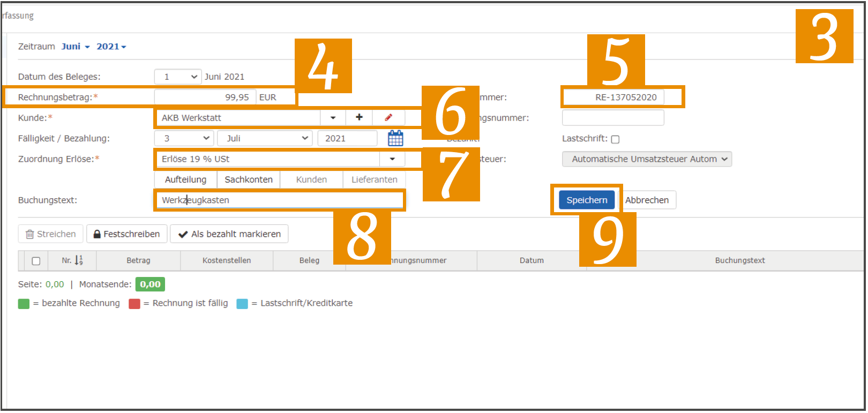Click the Fälligkeit year field 2021
The width and height of the screenshot is (868, 413).
click(x=347, y=138)
